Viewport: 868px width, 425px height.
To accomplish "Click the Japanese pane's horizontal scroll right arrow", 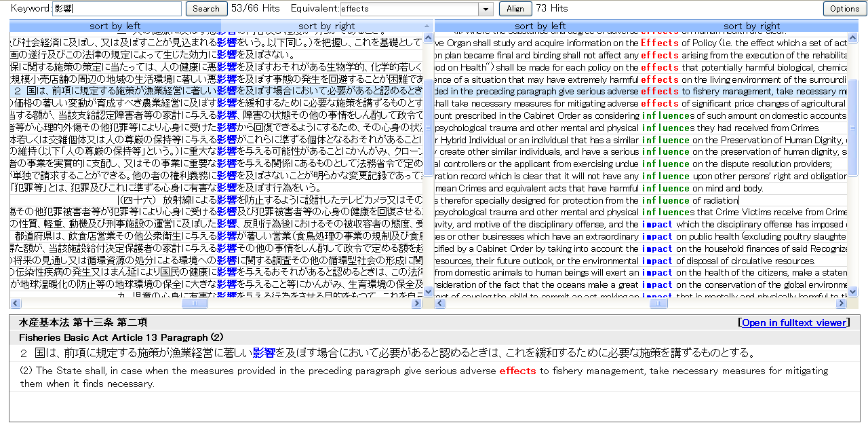I will (417, 303).
